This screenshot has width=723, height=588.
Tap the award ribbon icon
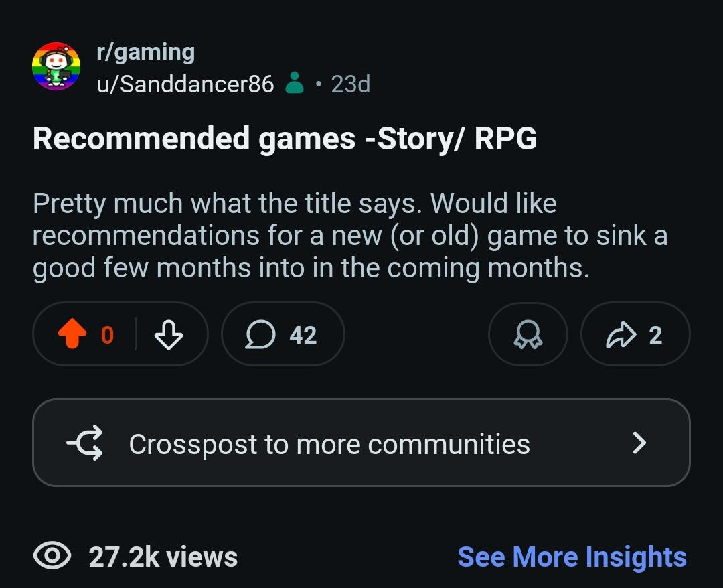pyautogui.click(x=528, y=334)
